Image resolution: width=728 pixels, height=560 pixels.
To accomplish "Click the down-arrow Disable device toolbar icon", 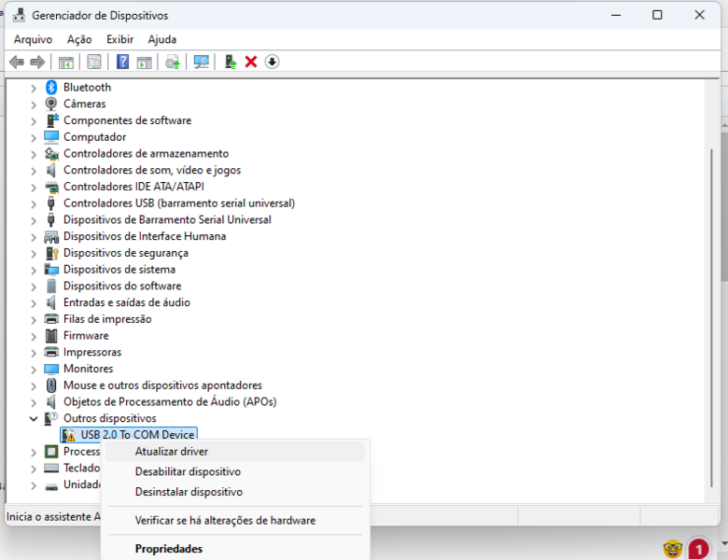I will pyautogui.click(x=273, y=62).
